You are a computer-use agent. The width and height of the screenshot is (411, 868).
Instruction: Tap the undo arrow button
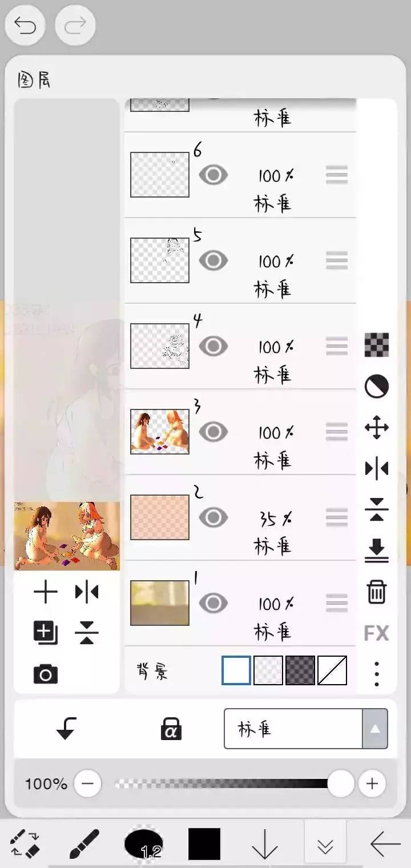pos(25,26)
